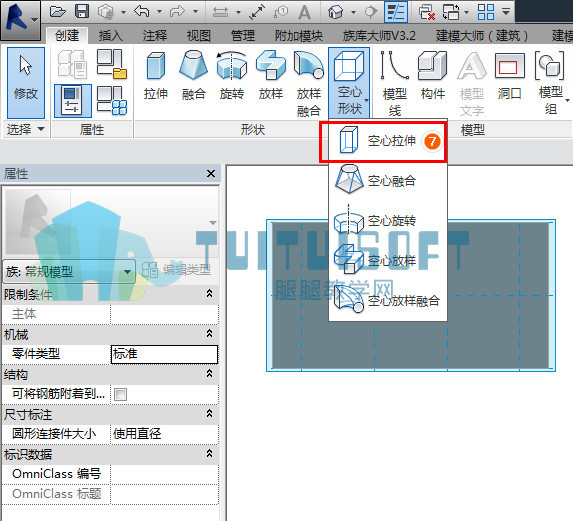This screenshot has height=521, width=573.
Task: Switch to the 插入 ribbon tab
Action: point(110,35)
